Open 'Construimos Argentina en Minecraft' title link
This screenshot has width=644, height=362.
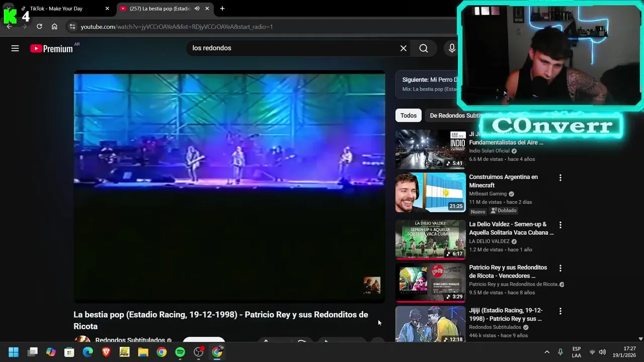point(503,181)
